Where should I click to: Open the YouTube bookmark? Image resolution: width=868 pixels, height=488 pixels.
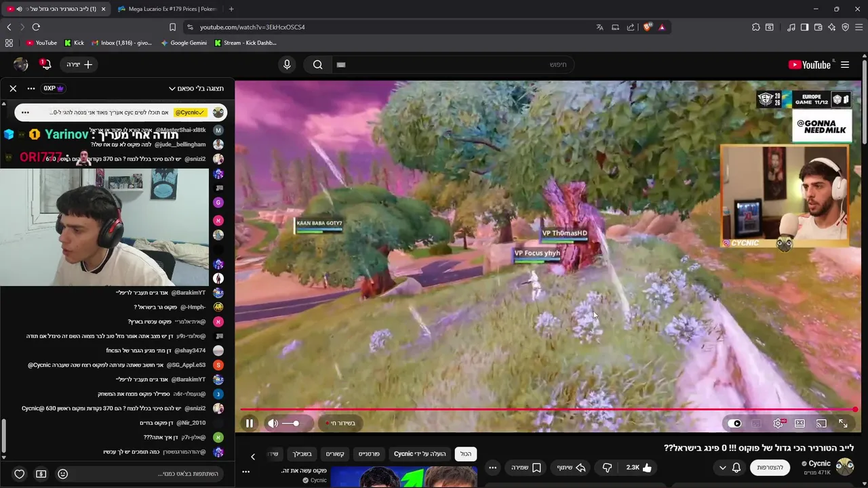click(x=42, y=43)
